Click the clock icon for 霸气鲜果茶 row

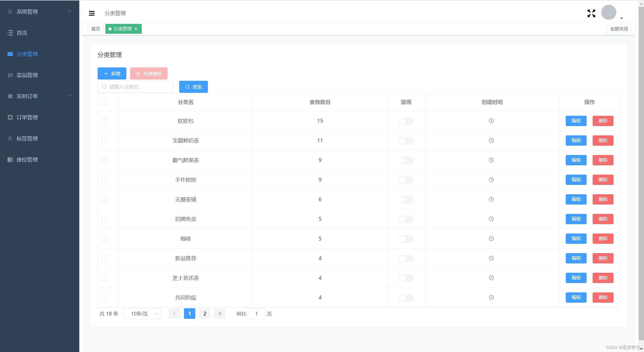491,160
